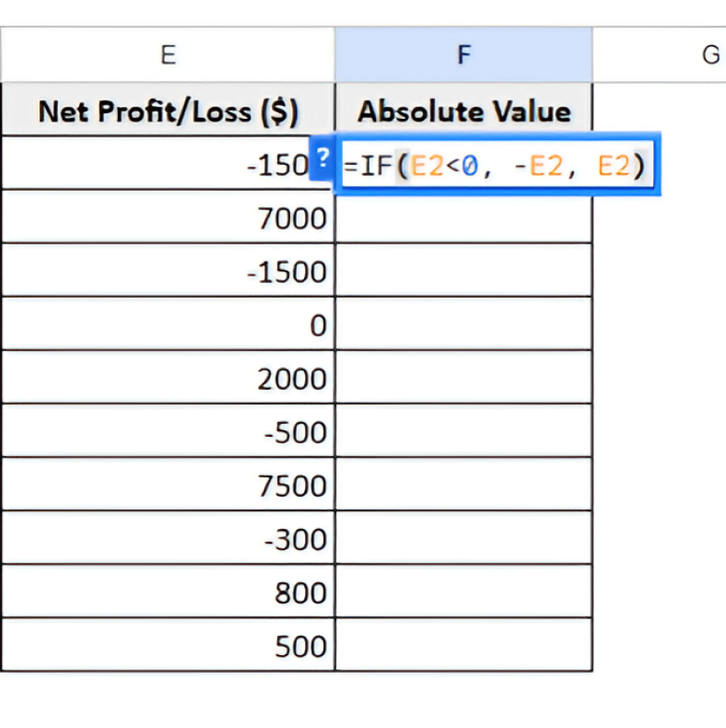Click the Absolute Value header cell
Screen dimensions: 726x728
pos(463,112)
